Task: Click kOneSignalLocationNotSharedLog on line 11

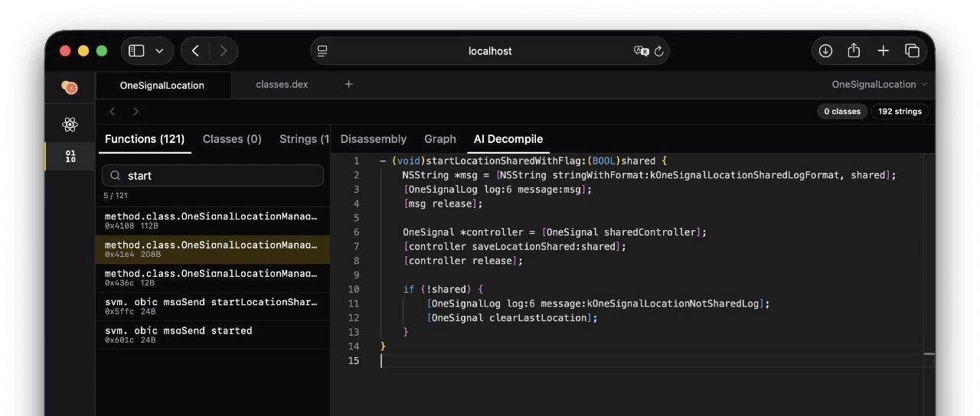Action: 674,304
